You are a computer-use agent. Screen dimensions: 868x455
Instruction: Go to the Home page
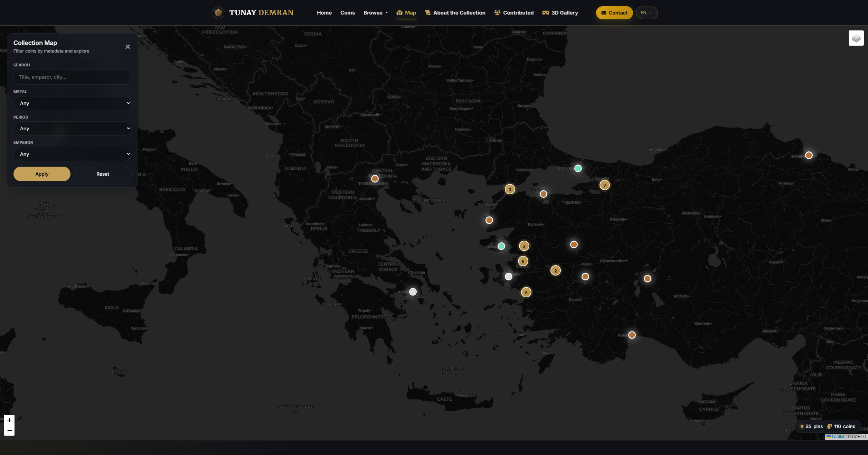click(324, 13)
